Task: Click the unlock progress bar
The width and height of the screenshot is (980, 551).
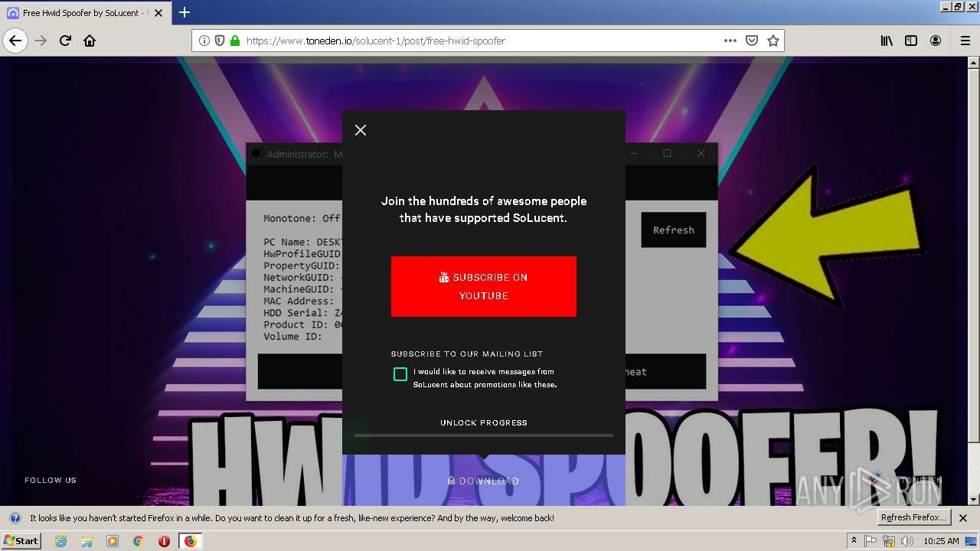Action: click(484, 435)
